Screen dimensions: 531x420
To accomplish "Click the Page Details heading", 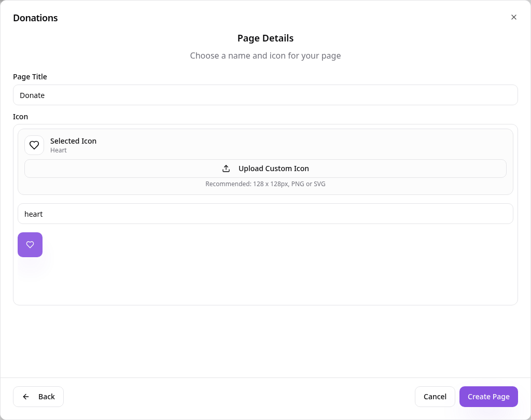I will [265, 38].
